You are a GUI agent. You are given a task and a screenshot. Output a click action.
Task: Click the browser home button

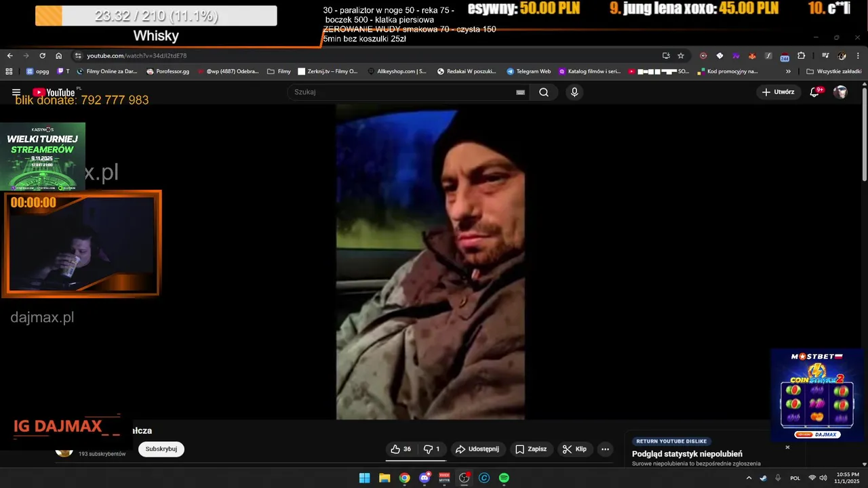pos(58,56)
